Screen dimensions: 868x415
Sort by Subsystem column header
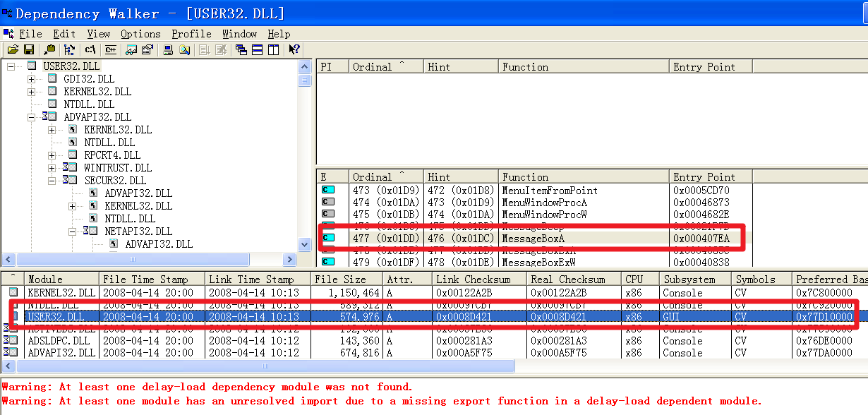click(x=695, y=279)
